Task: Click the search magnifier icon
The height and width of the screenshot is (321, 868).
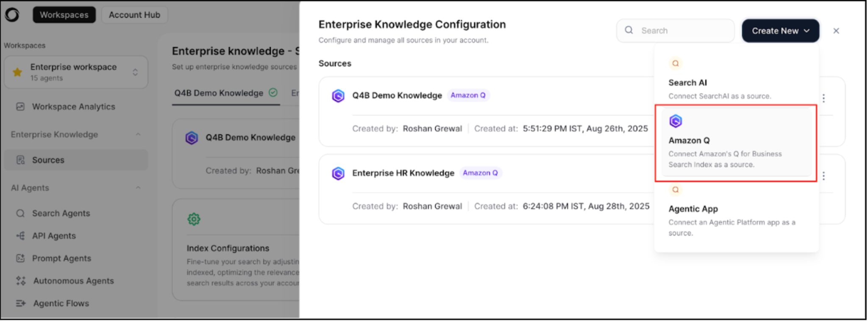Action: [x=629, y=30]
